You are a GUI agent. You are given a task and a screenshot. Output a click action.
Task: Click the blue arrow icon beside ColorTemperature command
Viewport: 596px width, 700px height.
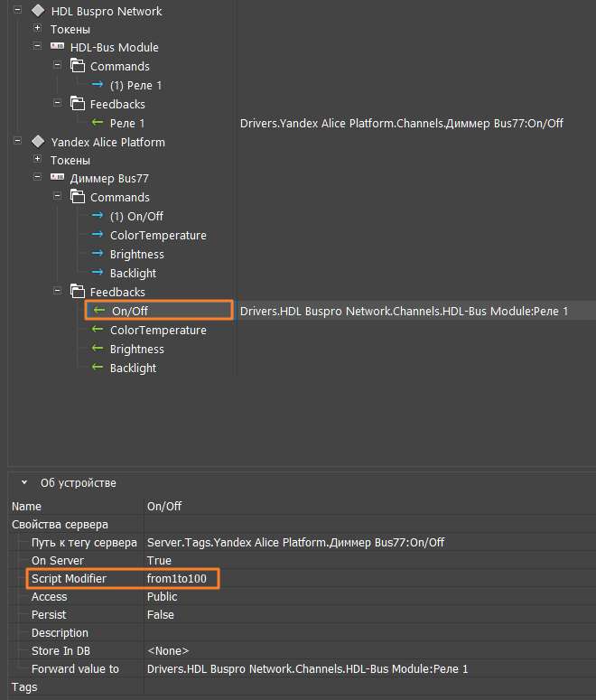pyautogui.click(x=98, y=235)
